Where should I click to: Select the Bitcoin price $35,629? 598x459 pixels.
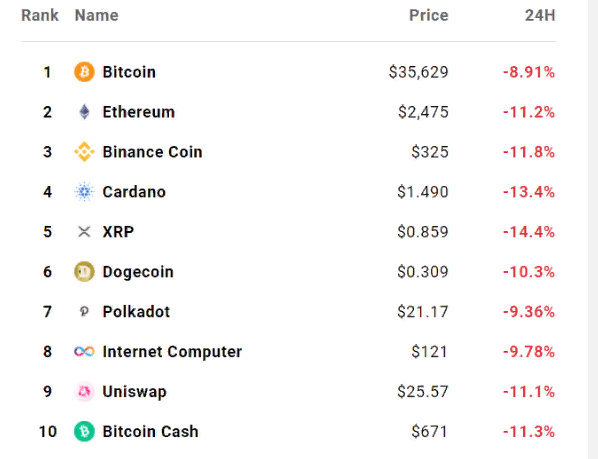pyautogui.click(x=418, y=72)
